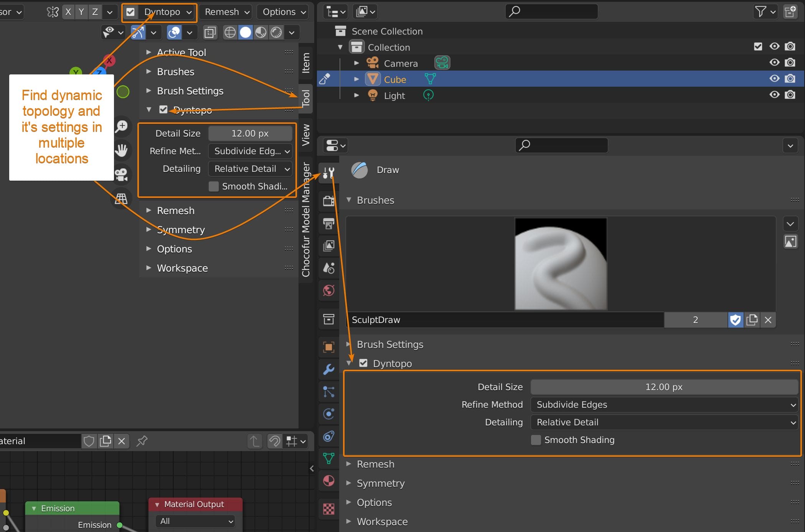The image size is (805, 532).
Task: Expand the Symmetry panel in the sidebar
Action: (x=181, y=229)
